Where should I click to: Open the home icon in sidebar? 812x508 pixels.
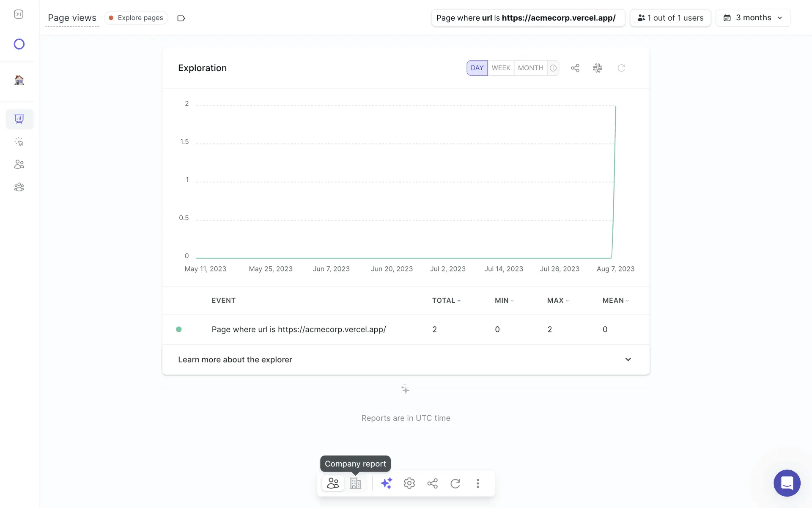19,80
